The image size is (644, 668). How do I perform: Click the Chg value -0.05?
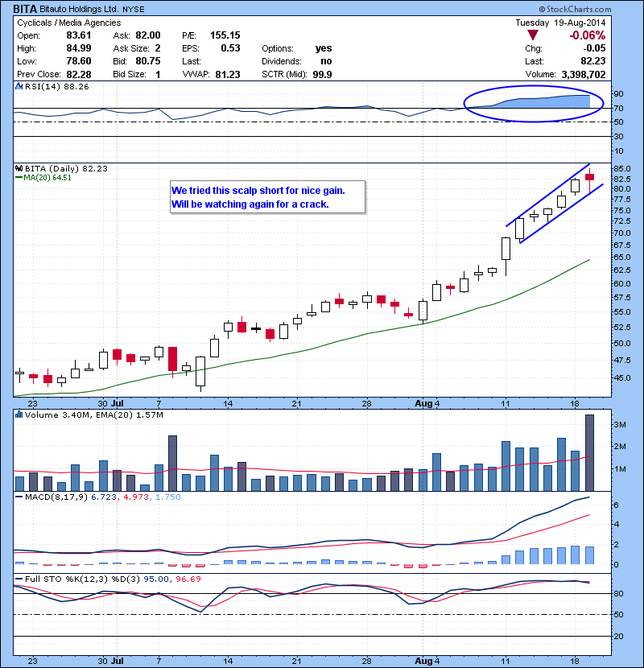(595, 48)
